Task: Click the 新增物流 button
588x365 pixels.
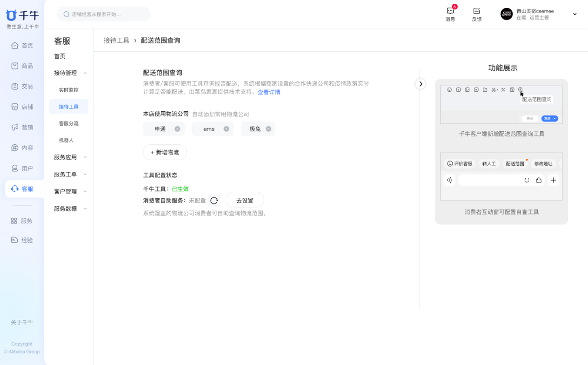Action: click(x=165, y=152)
